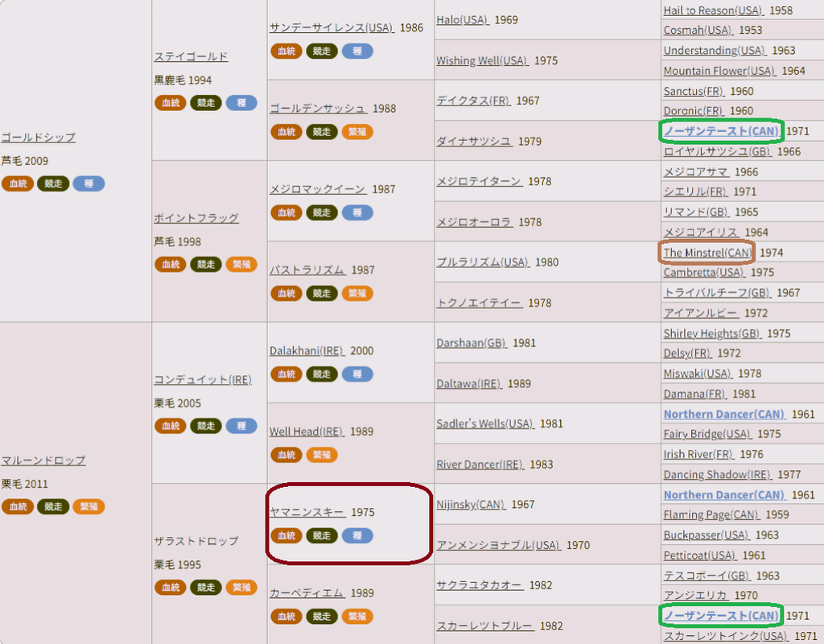
Task: Click 繁殖 badge under Well Head
Action: [x=322, y=455]
